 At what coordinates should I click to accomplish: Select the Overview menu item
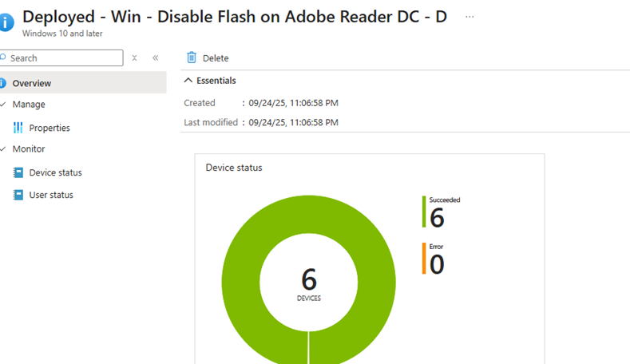32,83
